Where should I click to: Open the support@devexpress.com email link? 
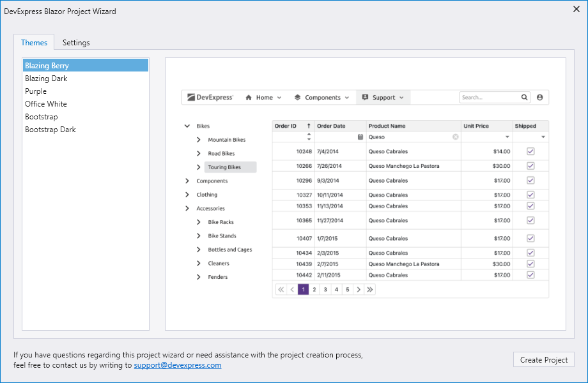[178, 365]
